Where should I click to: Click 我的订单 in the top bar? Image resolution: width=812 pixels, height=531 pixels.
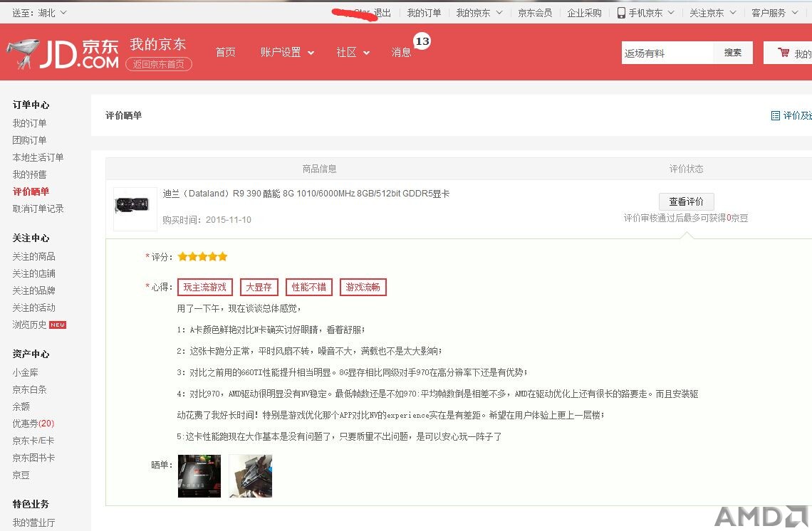424,12
